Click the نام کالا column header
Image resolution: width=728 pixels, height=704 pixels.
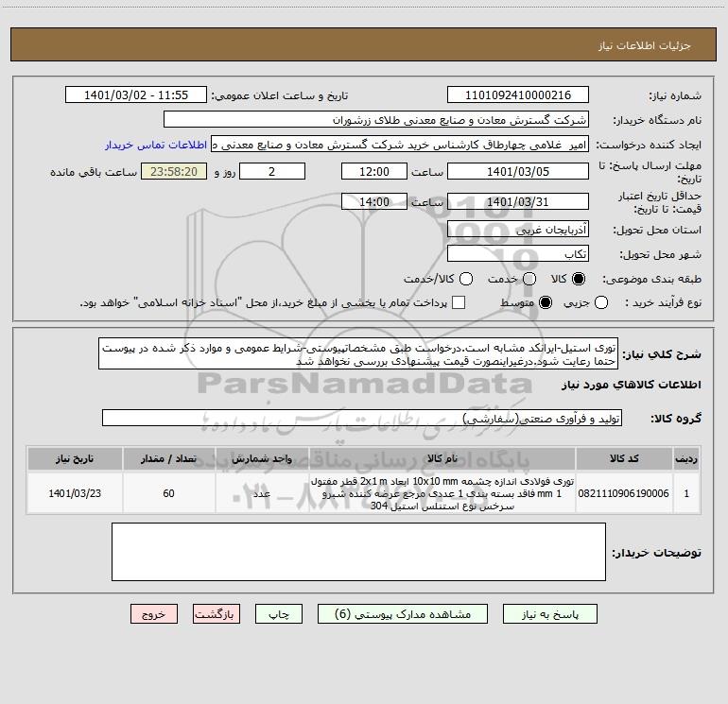[442, 459]
